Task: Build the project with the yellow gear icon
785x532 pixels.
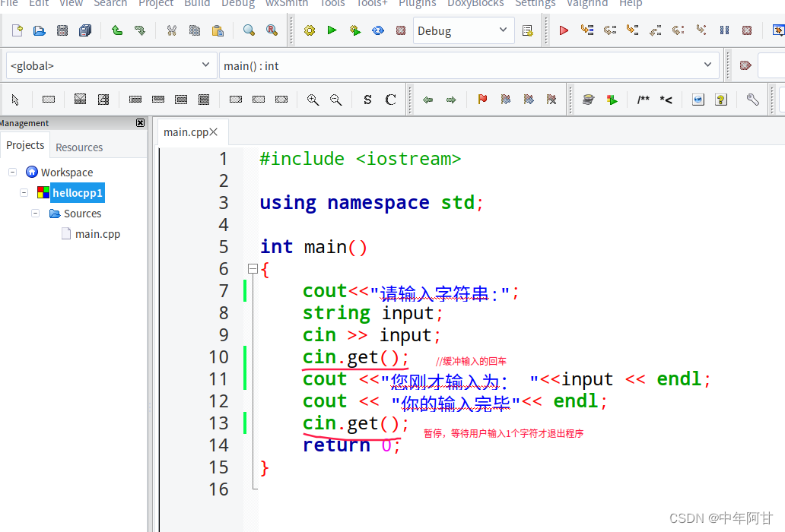Action: (310, 30)
